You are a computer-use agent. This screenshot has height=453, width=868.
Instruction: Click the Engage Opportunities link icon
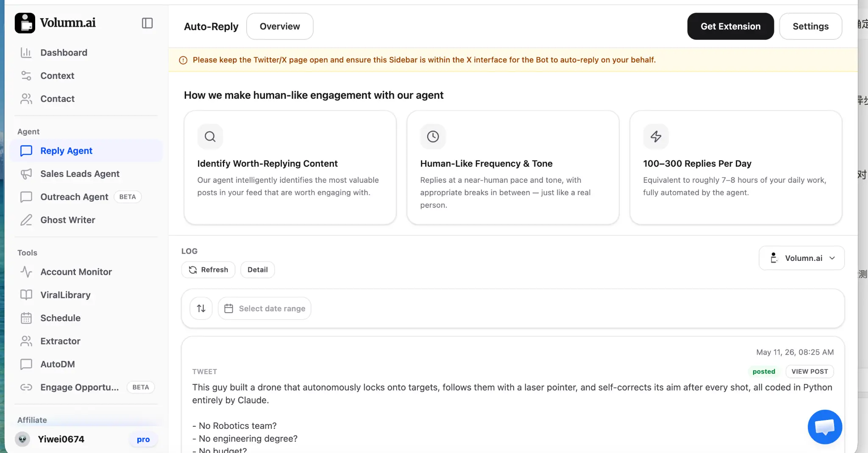pyautogui.click(x=26, y=387)
